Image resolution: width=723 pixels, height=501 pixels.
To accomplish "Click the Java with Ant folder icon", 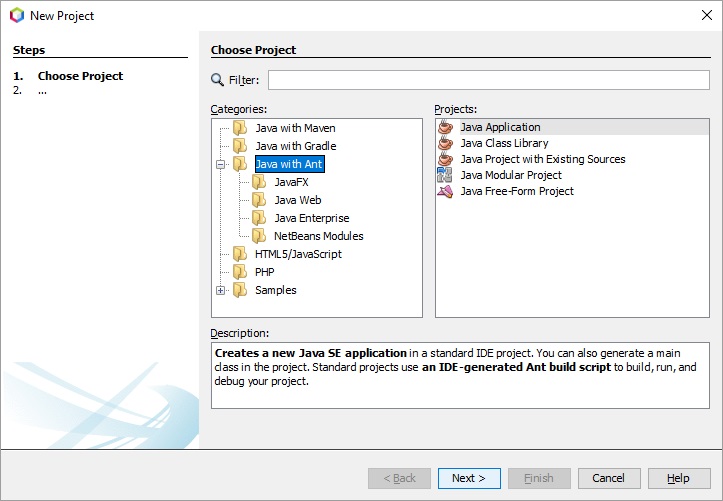I will click(240, 164).
